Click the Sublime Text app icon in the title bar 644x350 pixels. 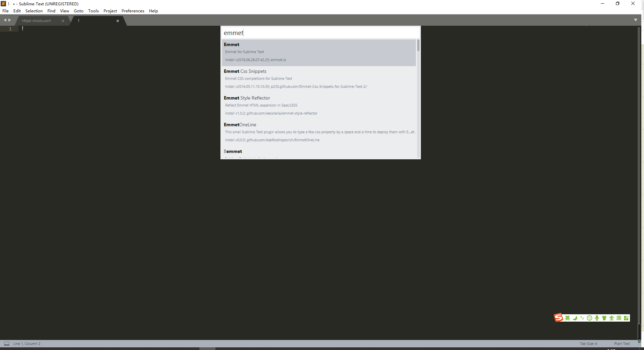pos(4,4)
